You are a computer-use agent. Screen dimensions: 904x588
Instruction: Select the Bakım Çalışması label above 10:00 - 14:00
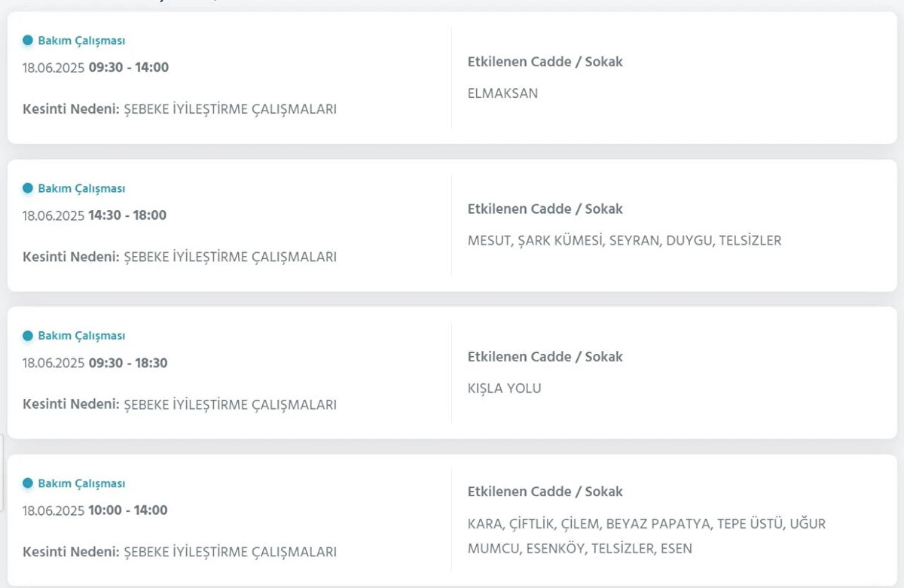coord(81,483)
